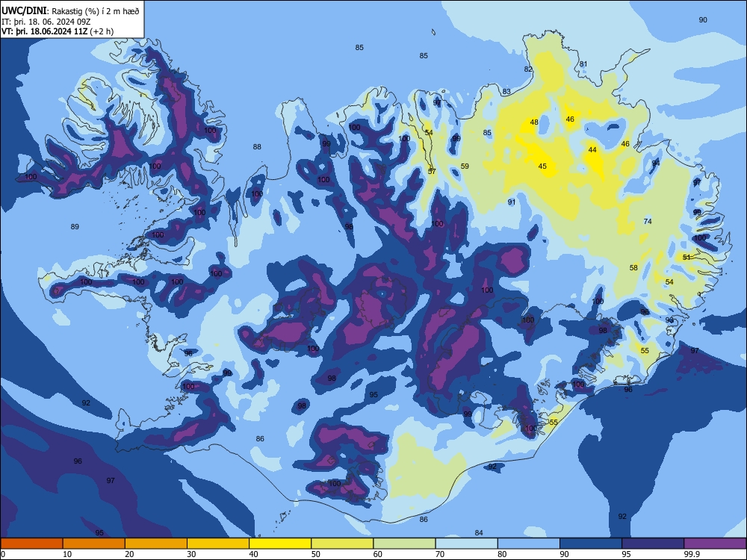Screen dimensions: 747x560
Task: Click the title 'UWC/DINI: Rakastig (%) í 2 m hæð'
Action: (x=70, y=11)
